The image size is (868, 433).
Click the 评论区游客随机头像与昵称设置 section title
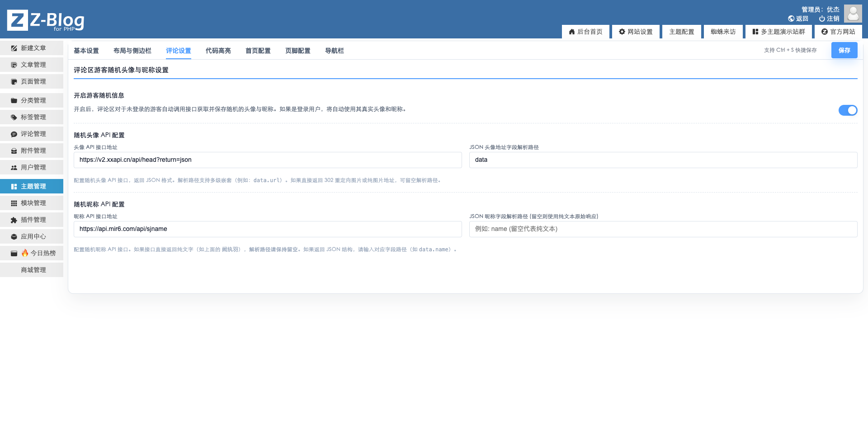point(121,70)
